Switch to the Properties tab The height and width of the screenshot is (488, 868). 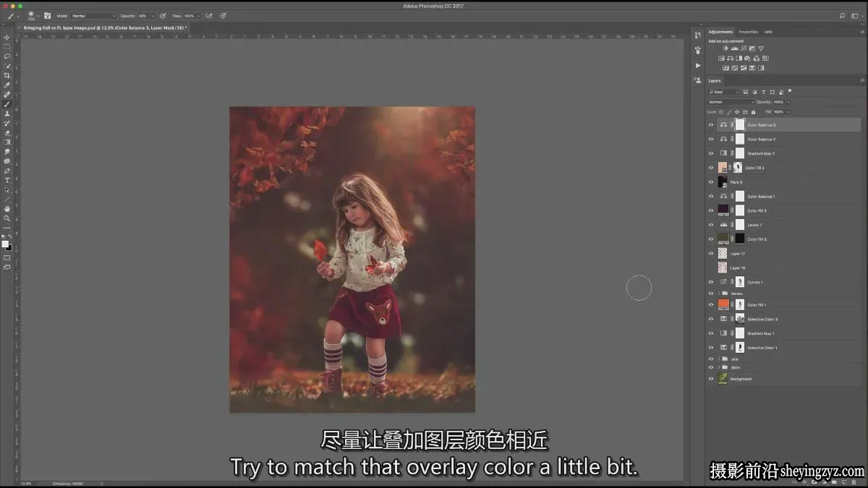748,32
